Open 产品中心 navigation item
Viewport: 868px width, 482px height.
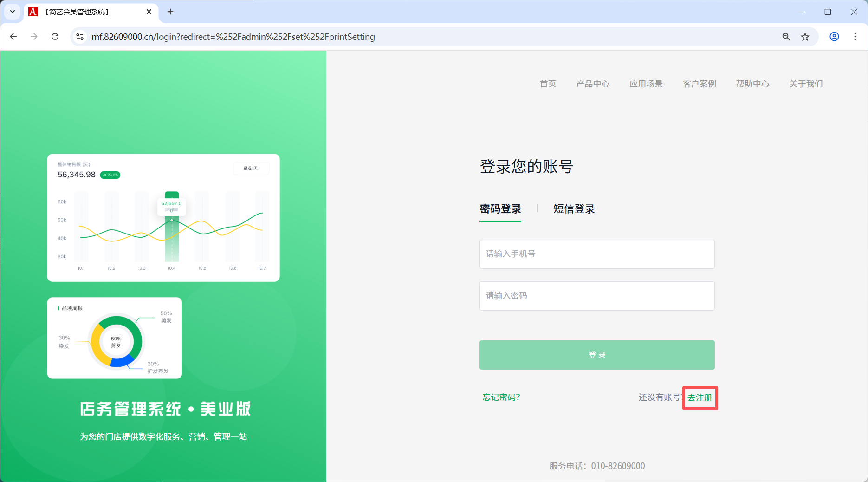[x=593, y=84]
